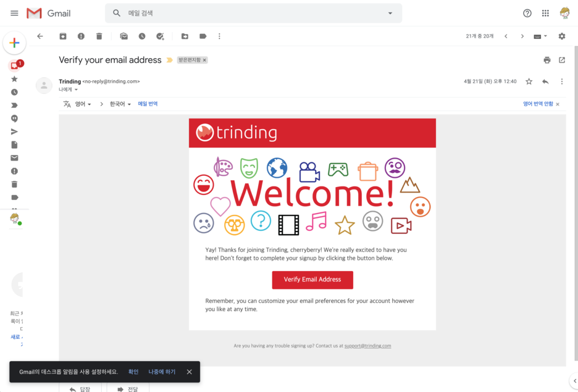Go to the older email
The image size is (578, 392).
pos(522,36)
